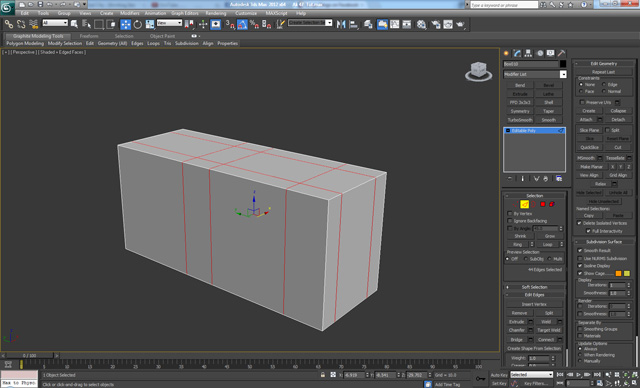The width and height of the screenshot is (640, 388).
Task: Click Configure Modifier Sets icon
Action: (x=559, y=179)
